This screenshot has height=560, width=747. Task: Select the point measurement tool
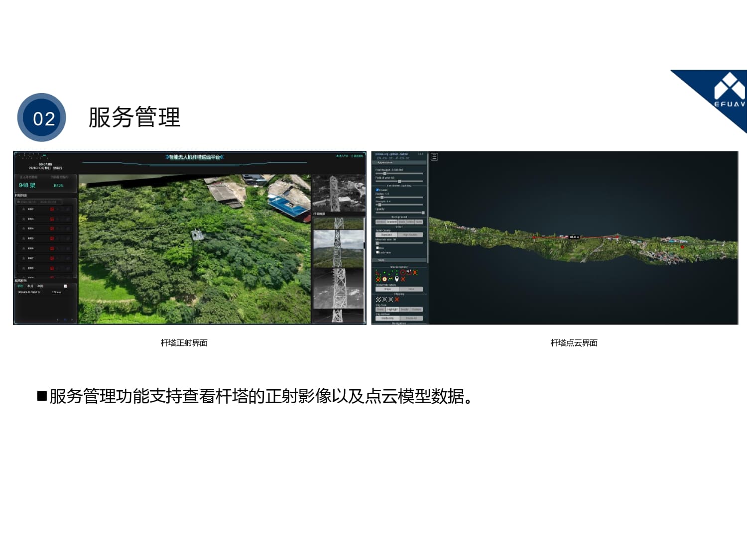[384, 272]
